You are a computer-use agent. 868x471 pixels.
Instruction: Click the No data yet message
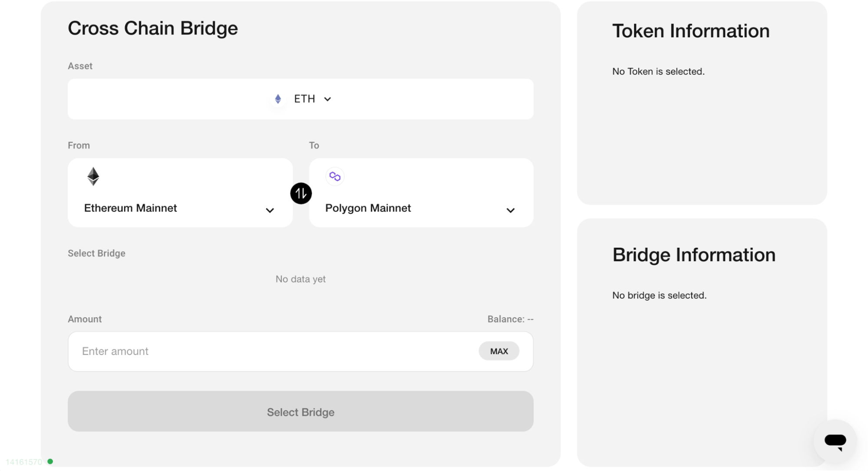click(x=300, y=279)
